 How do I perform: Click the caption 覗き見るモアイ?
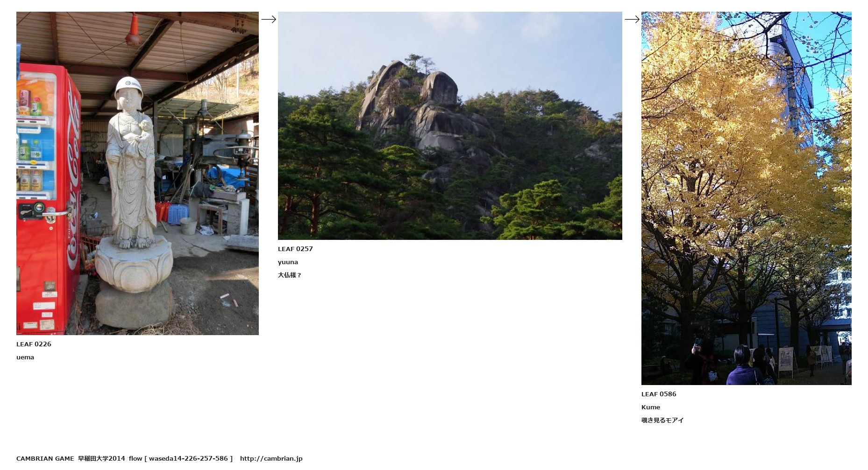click(x=662, y=420)
